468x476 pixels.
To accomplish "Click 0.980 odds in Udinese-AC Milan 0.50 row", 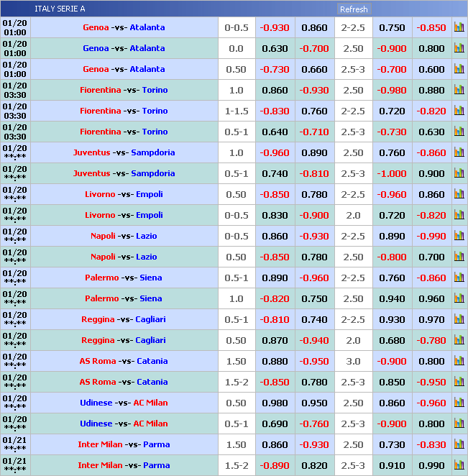I will 275,403.
